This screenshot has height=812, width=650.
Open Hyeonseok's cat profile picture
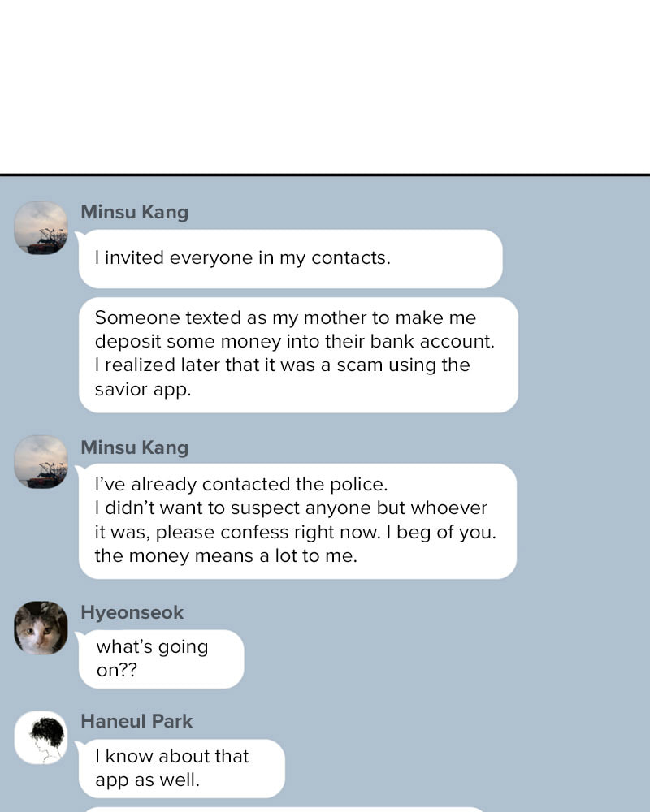point(41,628)
